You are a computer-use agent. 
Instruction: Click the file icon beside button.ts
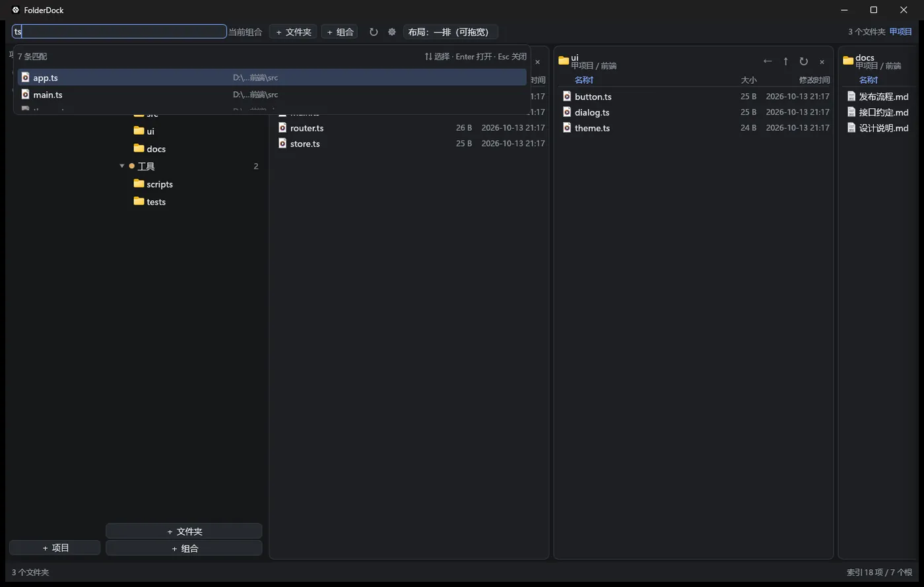pos(567,96)
